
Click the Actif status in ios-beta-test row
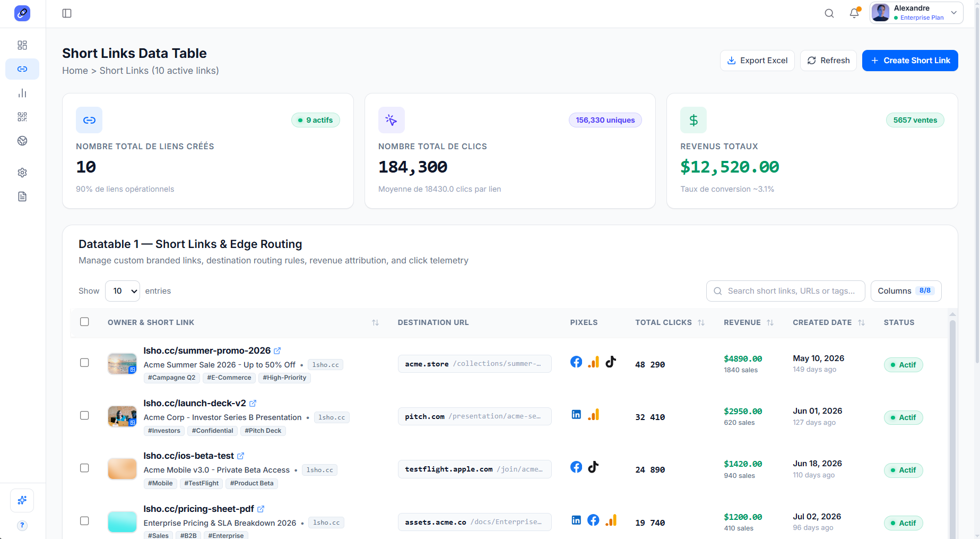tap(903, 470)
